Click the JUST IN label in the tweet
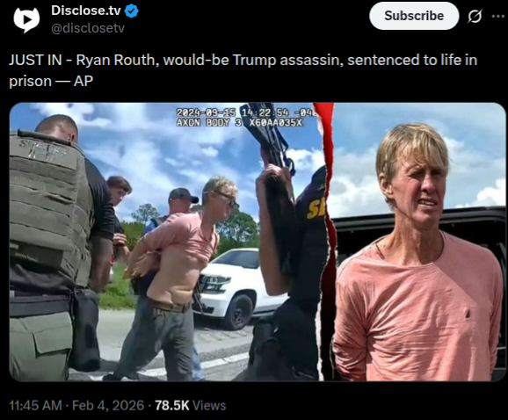 click(x=35, y=60)
